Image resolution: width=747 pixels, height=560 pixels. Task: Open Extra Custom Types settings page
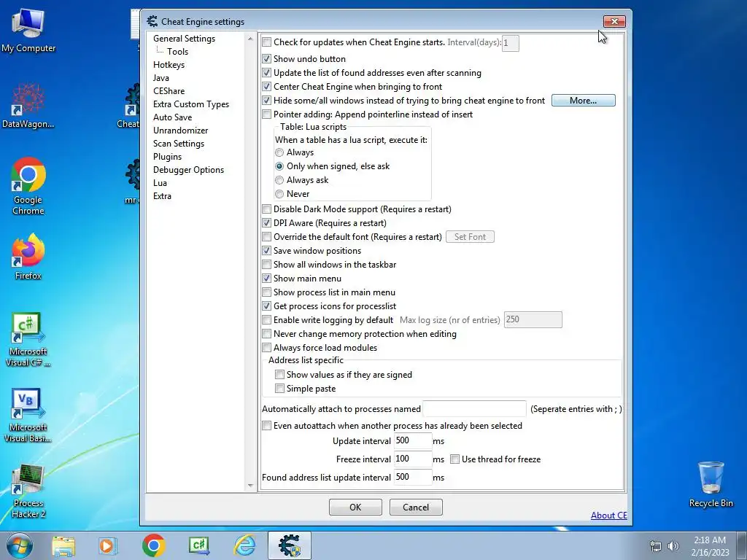pyautogui.click(x=191, y=104)
